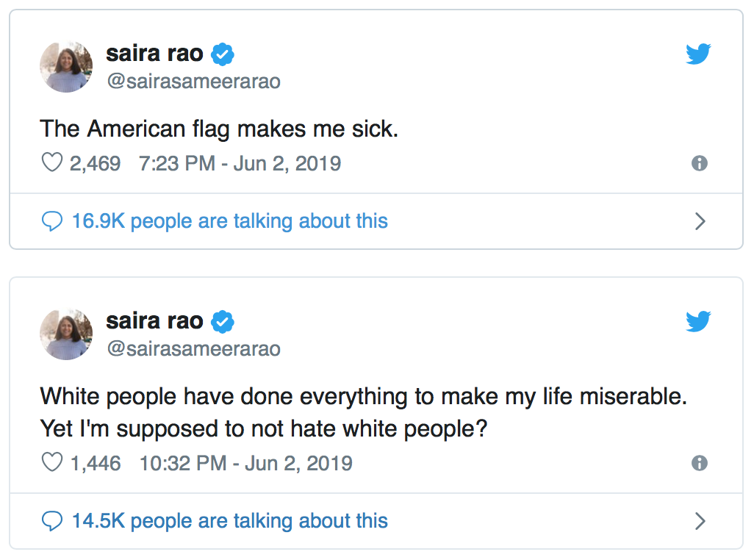The image size is (754, 560).
Task: Open the info icon on the first tweet
Action: click(x=699, y=163)
